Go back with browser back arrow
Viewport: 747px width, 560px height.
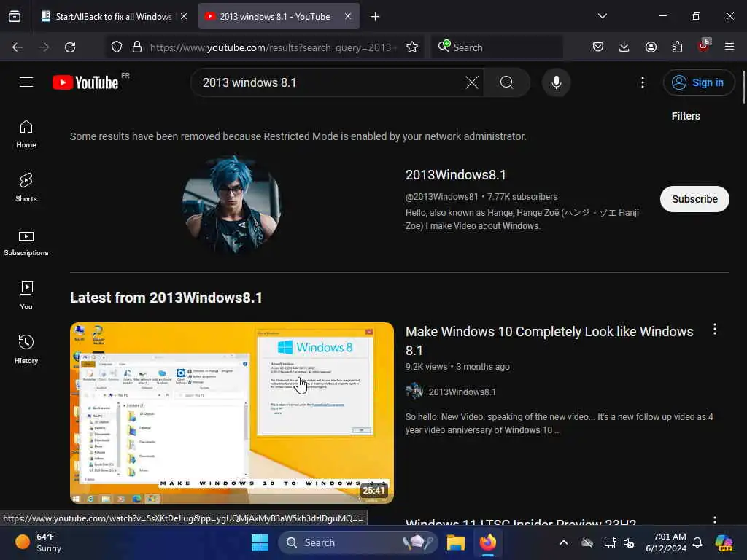pyautogui.click(x=18, y=47)
